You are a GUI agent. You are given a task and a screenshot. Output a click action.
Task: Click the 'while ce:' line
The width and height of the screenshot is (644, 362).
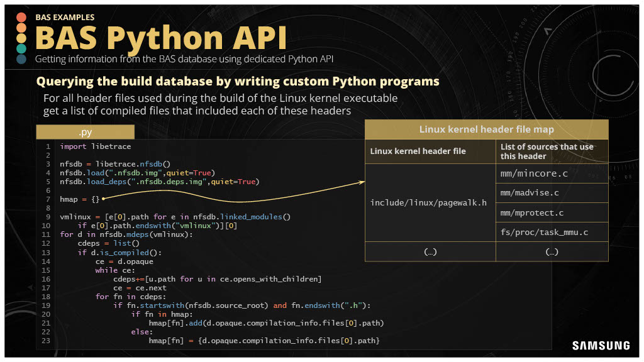(x=115, y=270)
